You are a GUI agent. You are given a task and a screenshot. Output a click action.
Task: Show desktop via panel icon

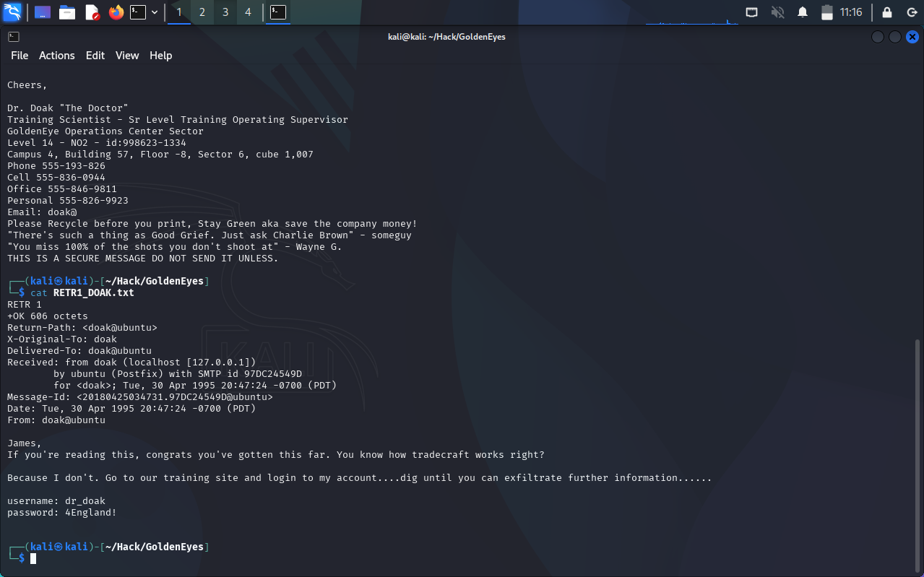click(x=43, y=12)
